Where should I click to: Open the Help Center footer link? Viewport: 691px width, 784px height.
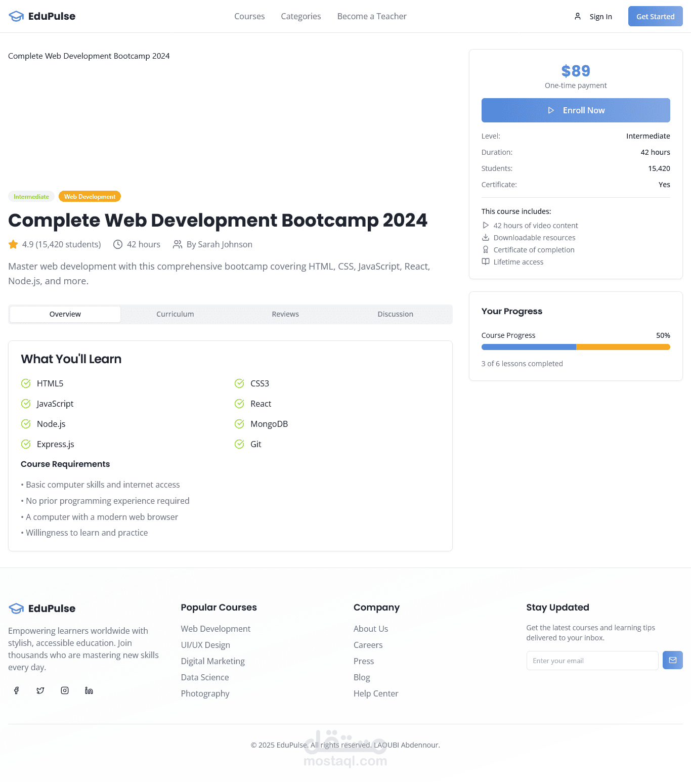click(376, 693)
